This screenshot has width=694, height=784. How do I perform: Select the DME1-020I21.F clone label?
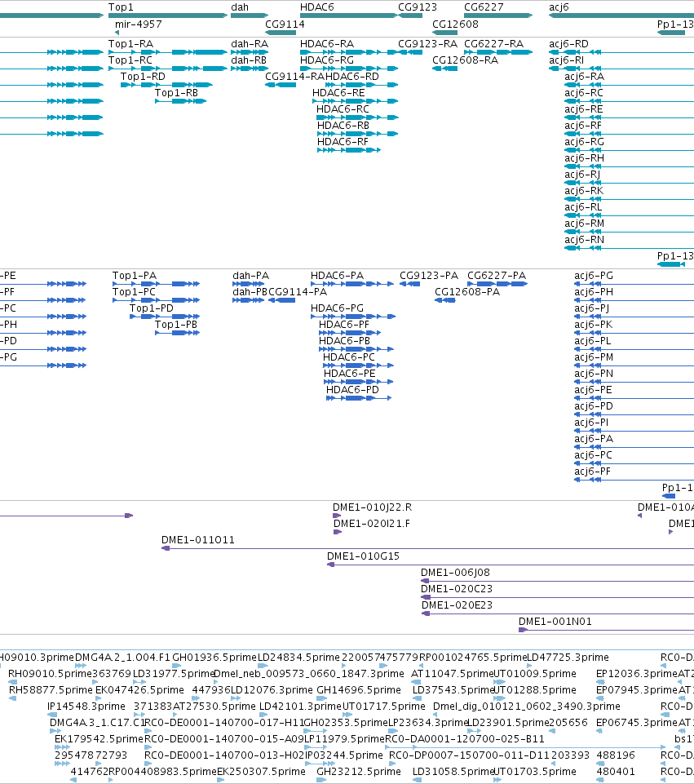372,524
